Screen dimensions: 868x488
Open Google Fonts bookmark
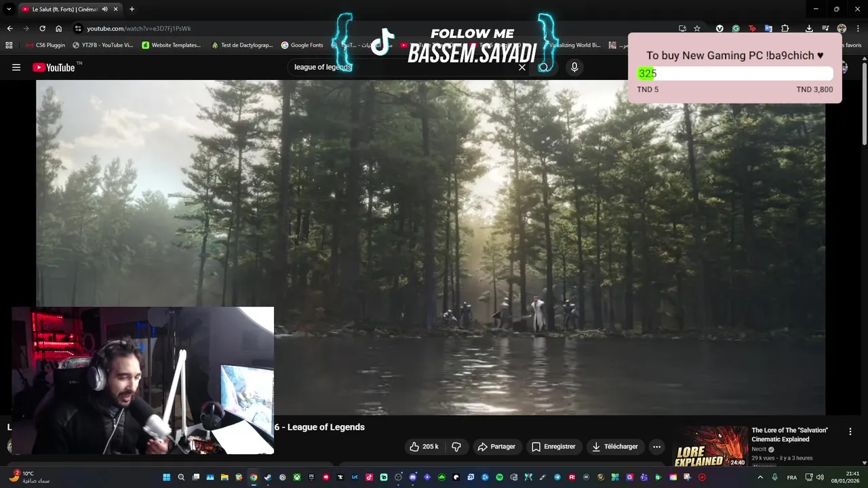302,45
